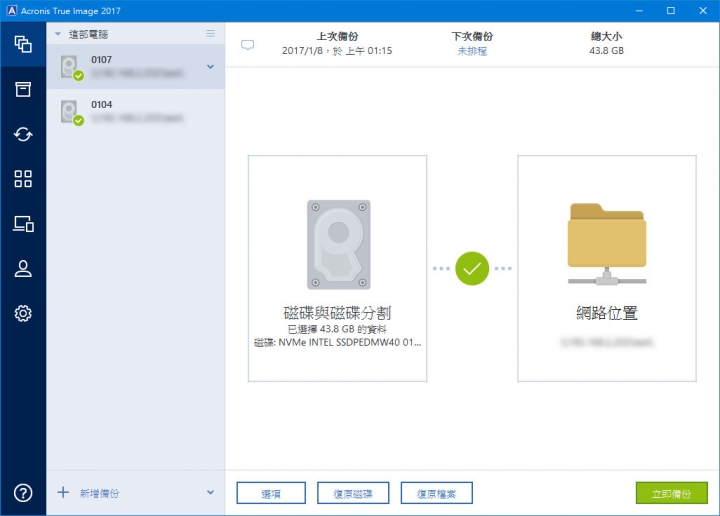Click the 未排程 schedule link
Image resolution: width=720 pixels, height=516 pixels.
coord(472,51)
